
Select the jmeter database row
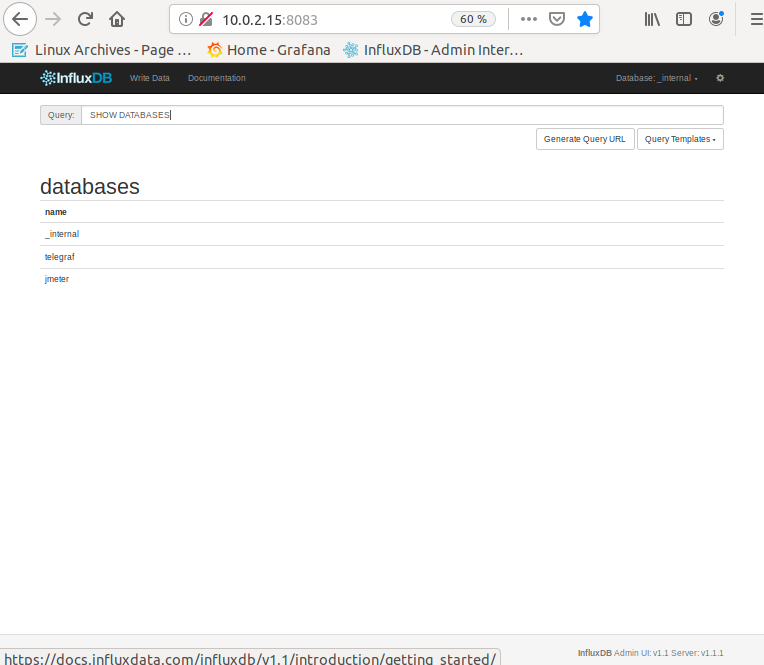382,279
